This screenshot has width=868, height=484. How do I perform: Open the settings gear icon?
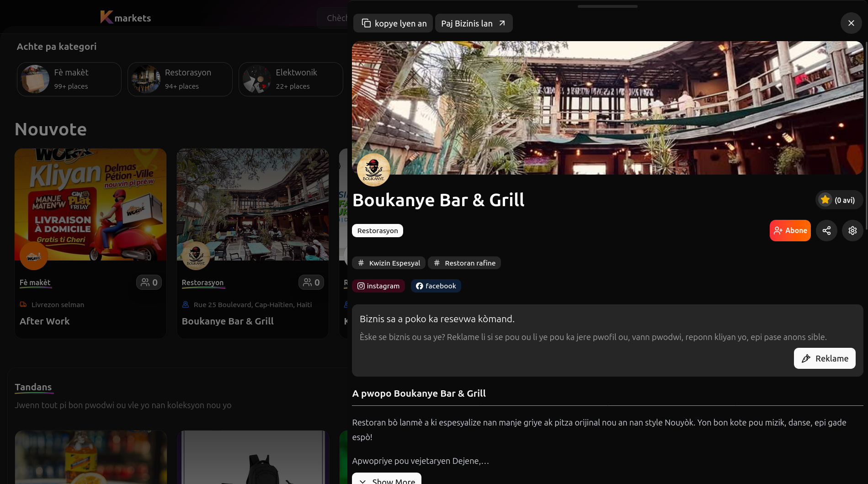click(x=852, y=230)
